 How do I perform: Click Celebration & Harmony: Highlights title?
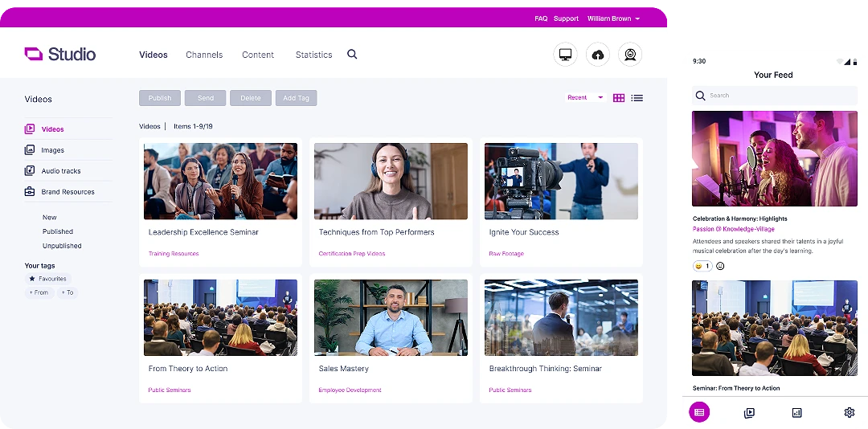coord(739,219)
